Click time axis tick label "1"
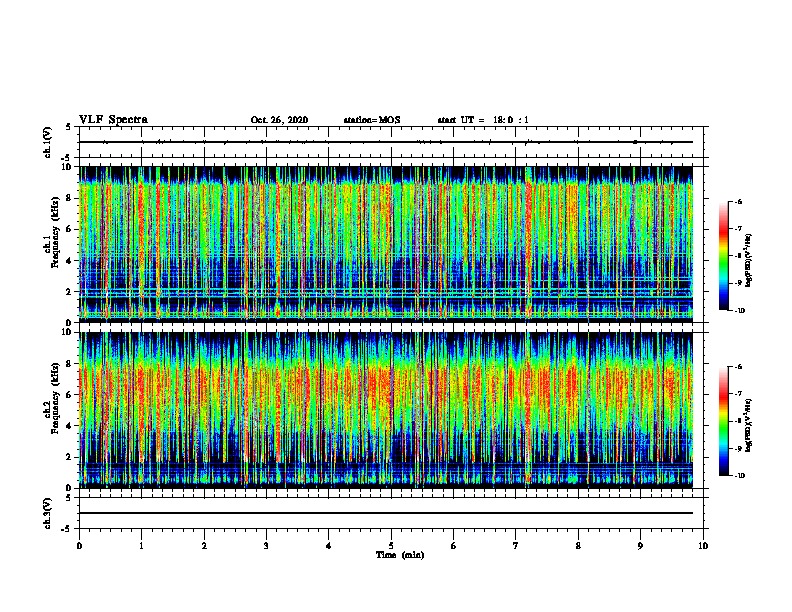Screen dimensions: 792x612 click(x=142, y=545)
